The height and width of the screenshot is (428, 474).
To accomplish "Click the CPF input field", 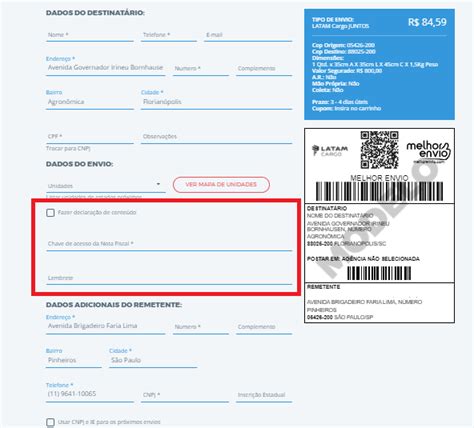I will [x=90, y=137].
